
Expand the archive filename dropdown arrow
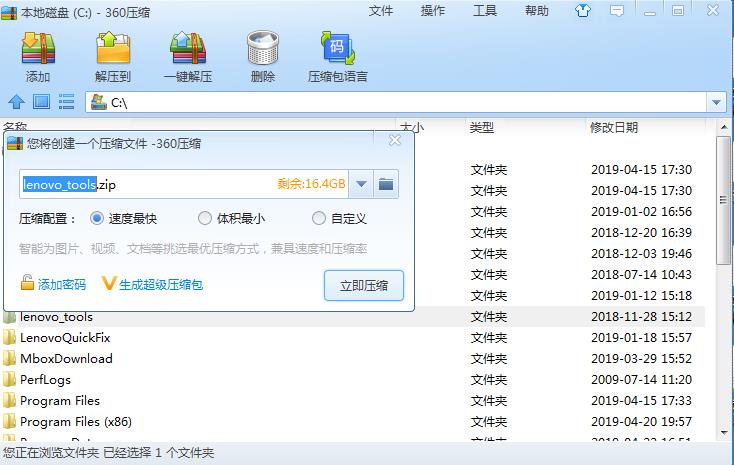pyautogui.click(x=361, y=184)
